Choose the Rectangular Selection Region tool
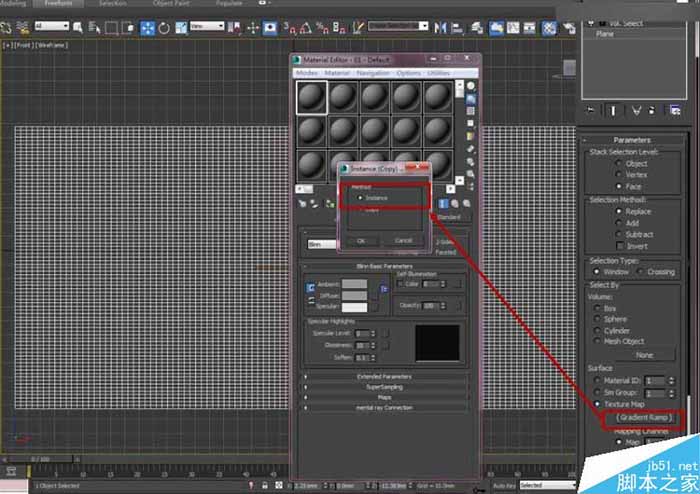Screen dimensions: 700x494 tap(111, 28)
